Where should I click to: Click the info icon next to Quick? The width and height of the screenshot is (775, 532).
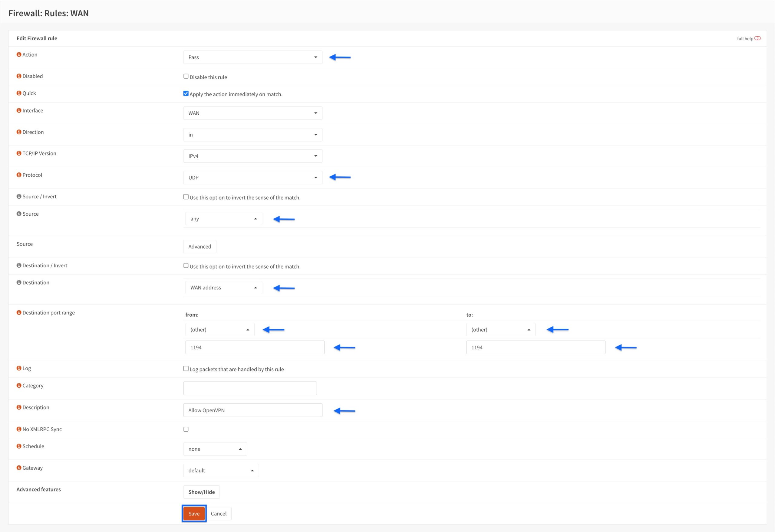(19, 93)
